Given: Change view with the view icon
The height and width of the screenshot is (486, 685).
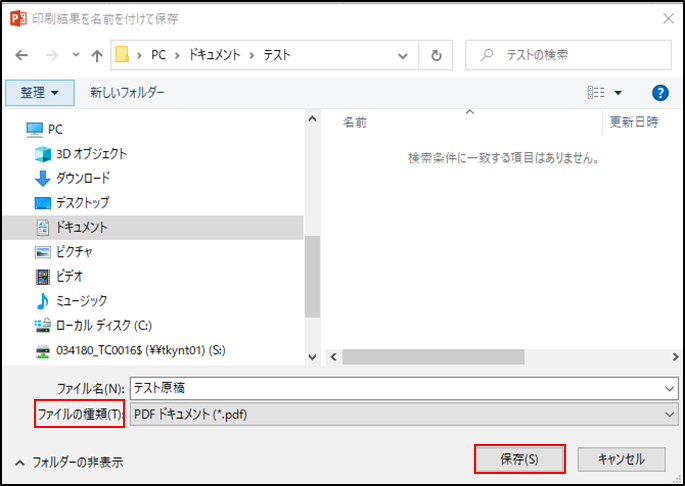Looking at the screenshot, I should point(596,93).
